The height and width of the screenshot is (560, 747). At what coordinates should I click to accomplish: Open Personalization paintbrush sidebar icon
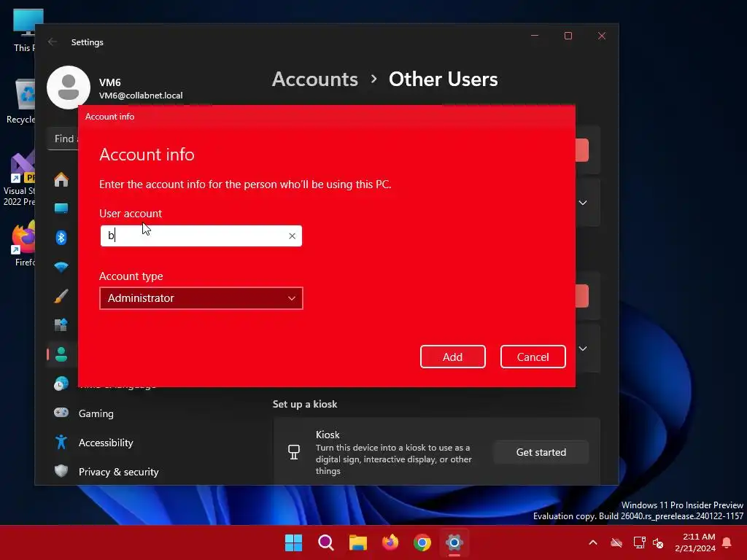tap(61, 296)
